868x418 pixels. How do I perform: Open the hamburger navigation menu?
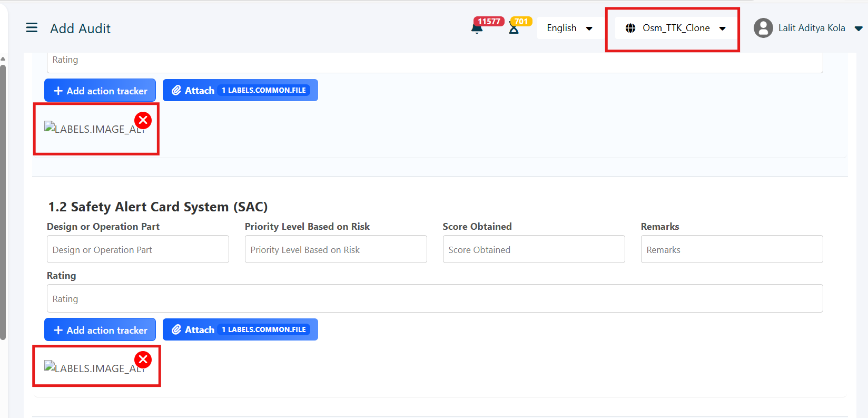click(x=32, y=28)
